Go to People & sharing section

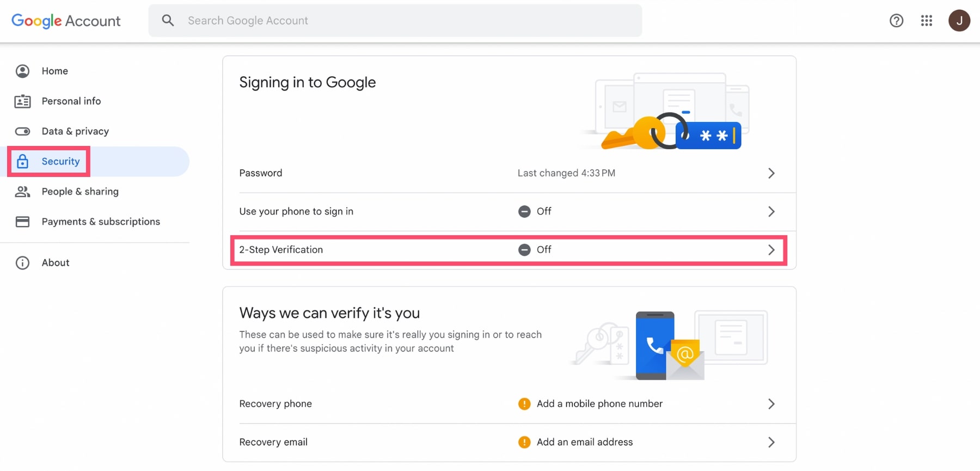[80, 192]
